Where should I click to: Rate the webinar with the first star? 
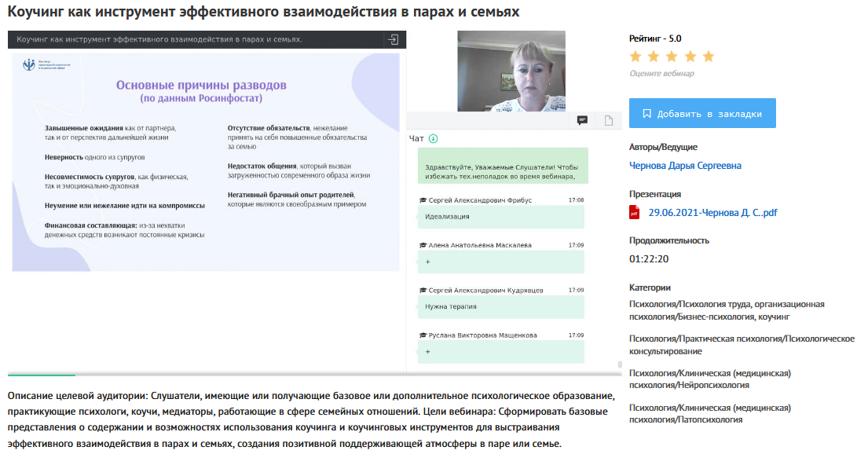pyautogui.click(x=635, y=57)
